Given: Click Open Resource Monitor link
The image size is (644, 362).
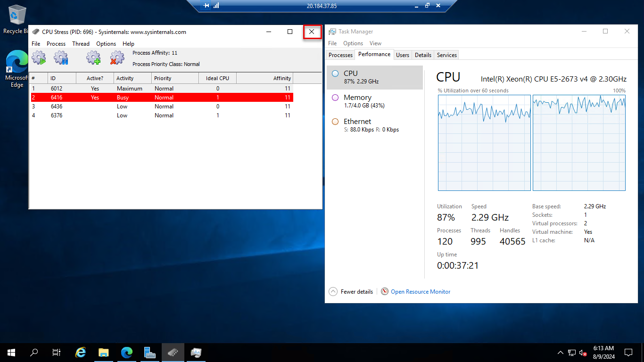Looking at the screenshot, I should (421, 292).
